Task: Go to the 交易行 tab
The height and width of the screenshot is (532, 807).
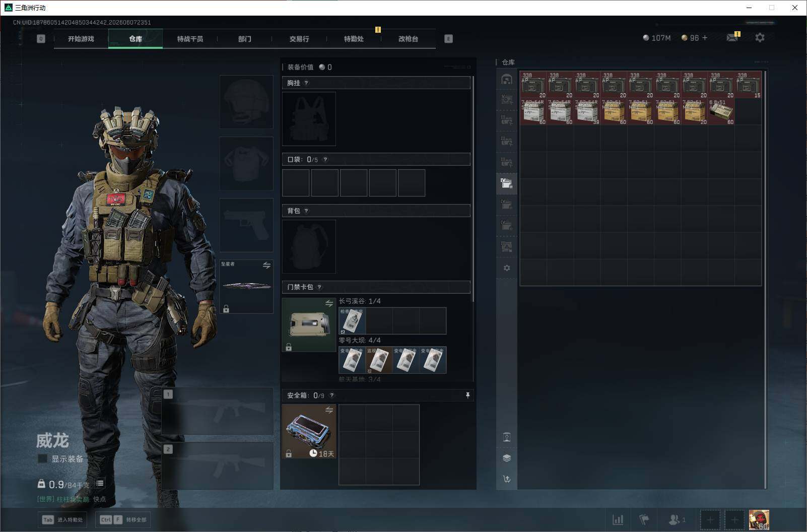Action: [x=299, y=39]
